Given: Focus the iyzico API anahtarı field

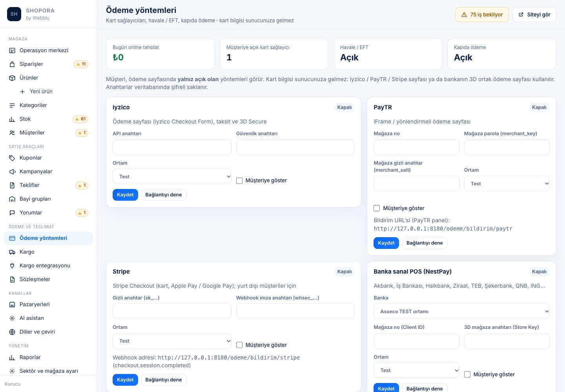Looking at the screenshot, I should (x=172, y=147).
